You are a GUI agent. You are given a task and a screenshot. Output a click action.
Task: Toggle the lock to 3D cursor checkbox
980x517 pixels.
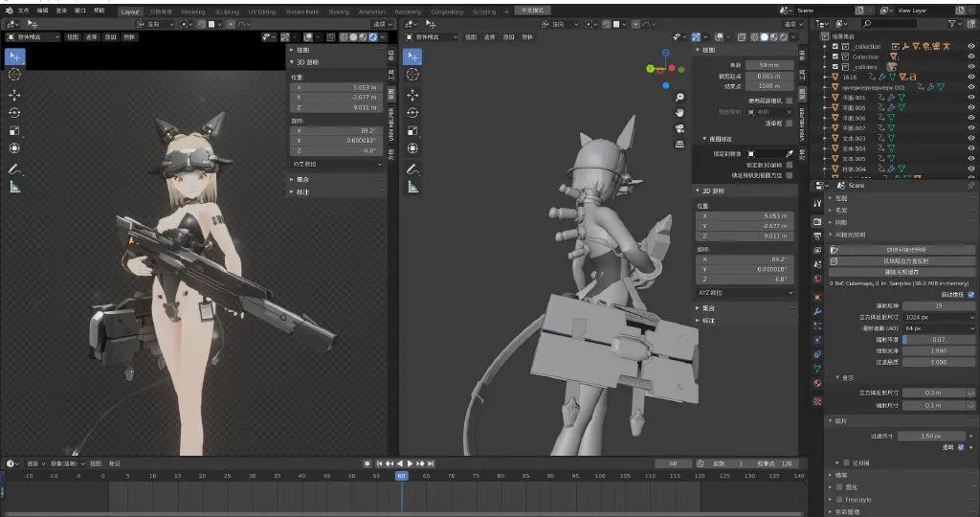[790, 165]
